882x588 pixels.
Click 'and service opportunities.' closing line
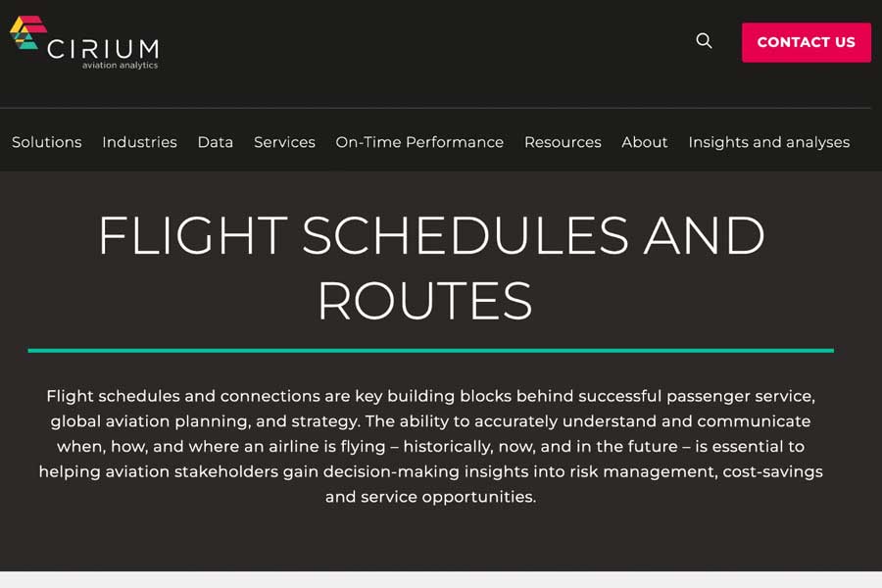click(431, 497)
